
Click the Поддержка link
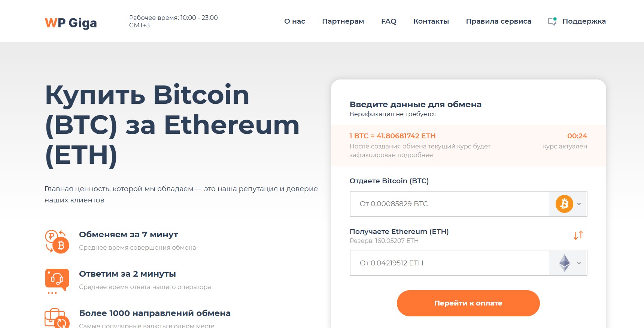[584, 21]
